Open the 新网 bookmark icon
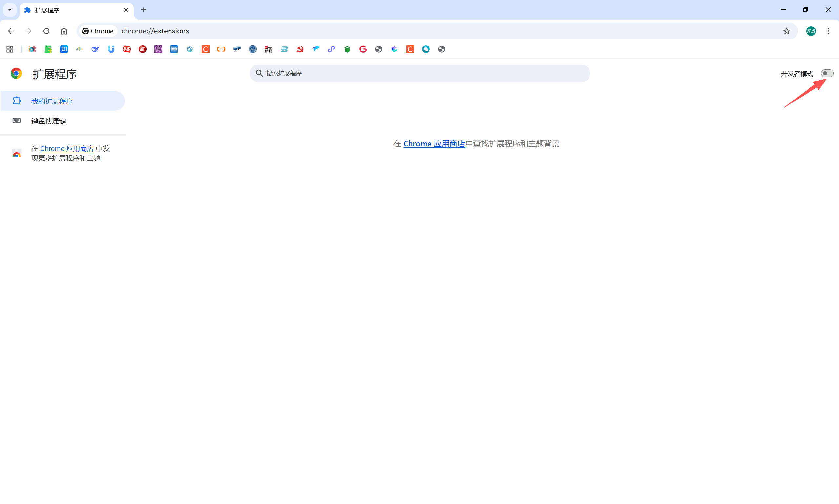This screenshot has width=839, height=504. (x=269, y=49)
